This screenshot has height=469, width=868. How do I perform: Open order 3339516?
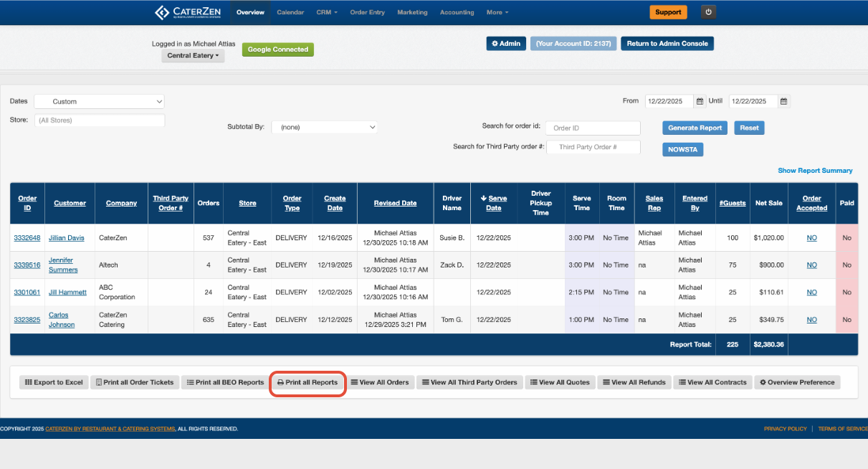click(27, 265)
